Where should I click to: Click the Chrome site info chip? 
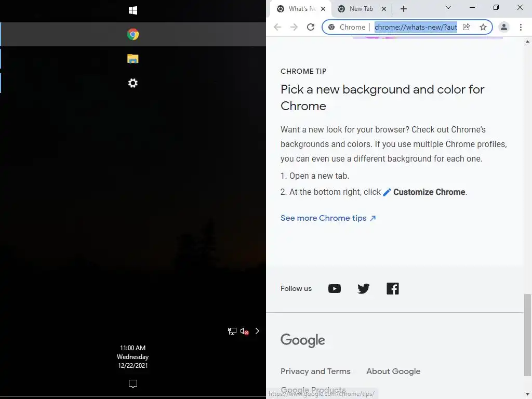(347, 27)
